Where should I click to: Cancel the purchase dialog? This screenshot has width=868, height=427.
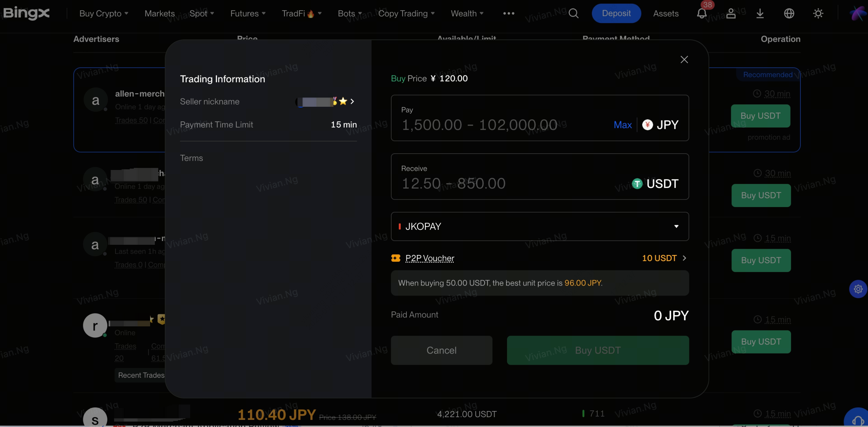pos(441,350)
